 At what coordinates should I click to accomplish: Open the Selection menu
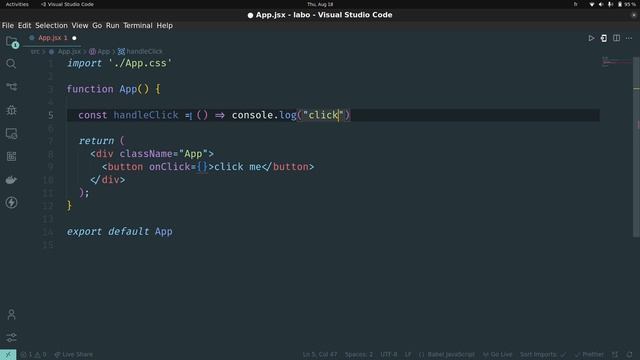click(x=51, y=25)
